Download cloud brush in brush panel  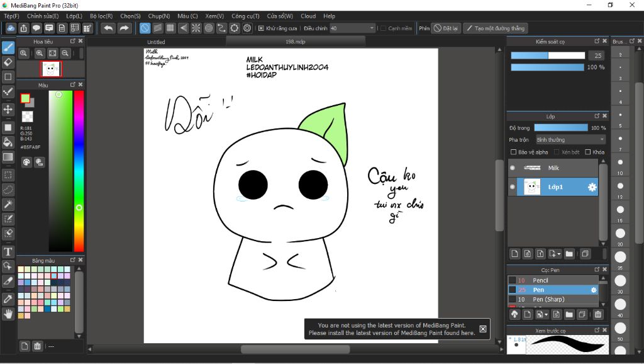pos(514,314)
